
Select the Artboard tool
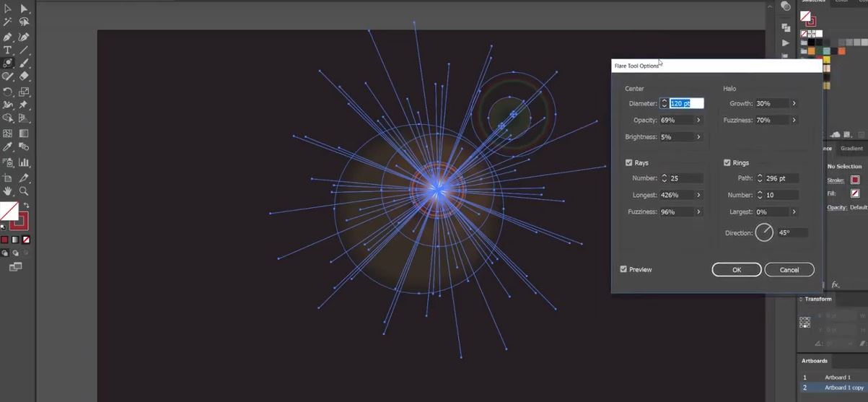(x=7, y=178)
